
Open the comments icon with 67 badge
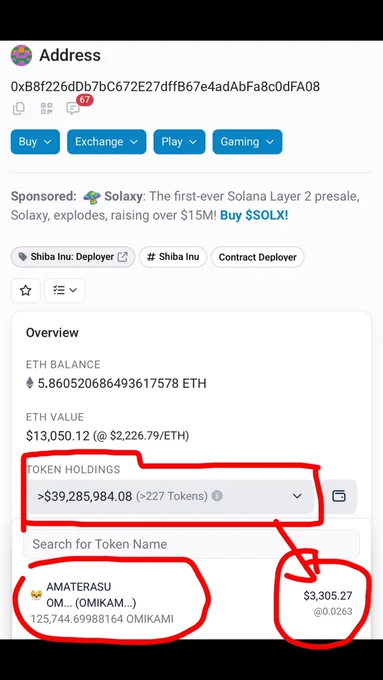point(73,108)
